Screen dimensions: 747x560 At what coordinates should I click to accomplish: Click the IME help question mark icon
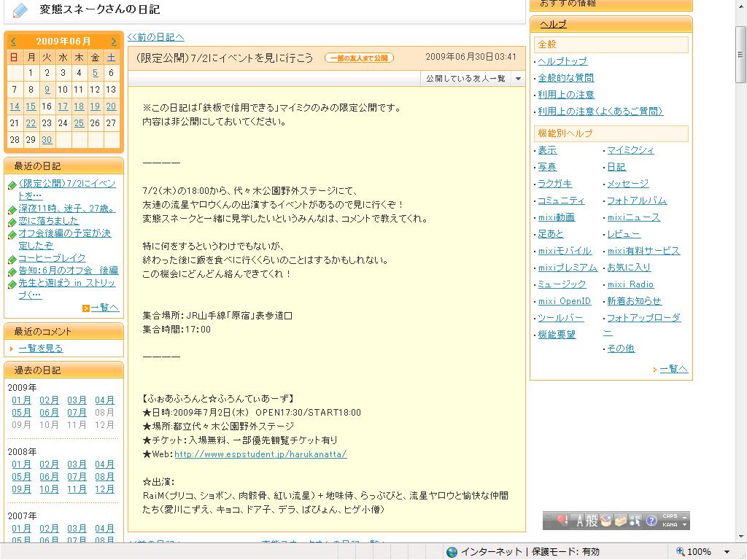(651, 521)
